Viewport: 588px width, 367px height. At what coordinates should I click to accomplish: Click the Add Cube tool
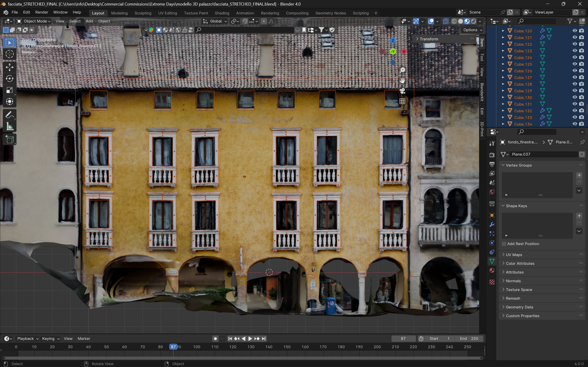pyautogui.click(x=9, y=140)
